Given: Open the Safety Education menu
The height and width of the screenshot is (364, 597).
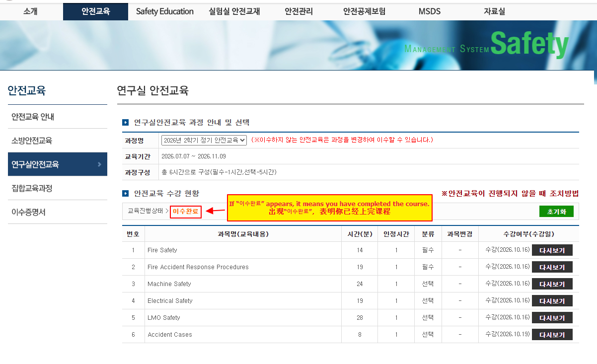Looking at the screenshot, I should pyautogui.click(x=165, y=11).
